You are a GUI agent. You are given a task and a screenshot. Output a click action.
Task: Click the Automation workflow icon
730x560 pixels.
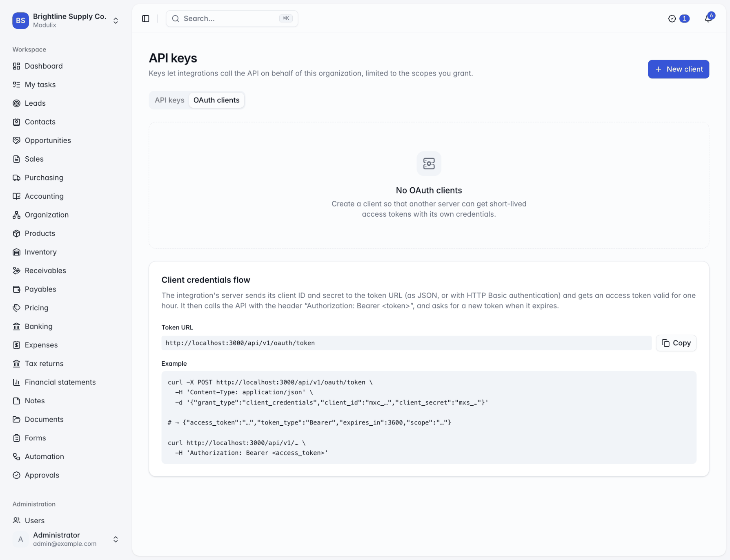[16, 456]
